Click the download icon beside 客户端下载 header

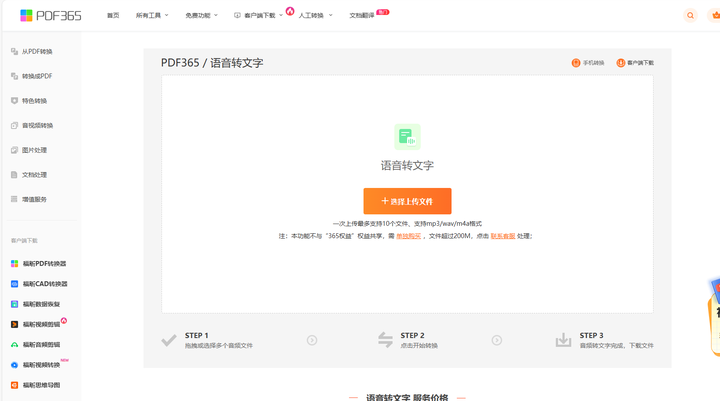[237, 16]
